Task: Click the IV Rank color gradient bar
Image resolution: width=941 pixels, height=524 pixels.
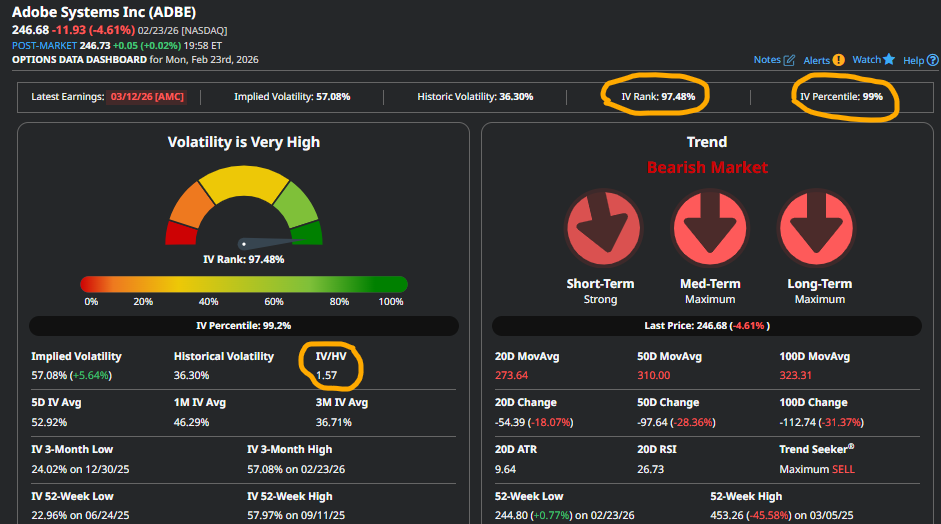Action: point(244,285)
